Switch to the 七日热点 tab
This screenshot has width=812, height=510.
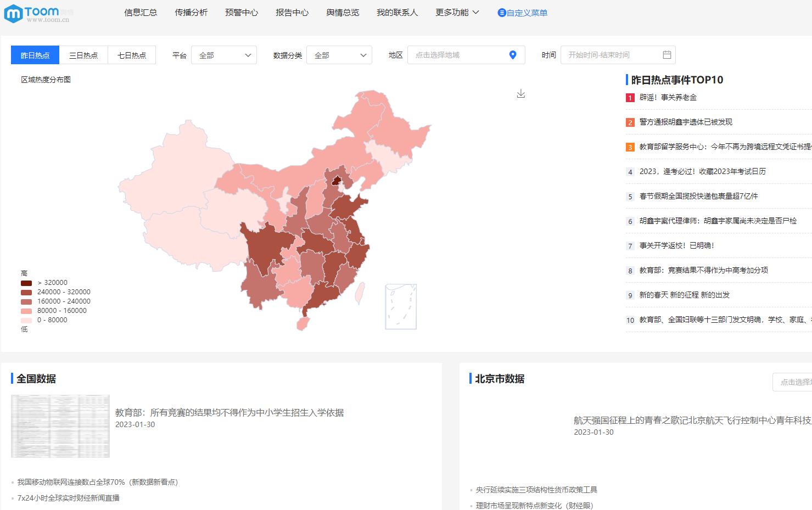pos(132,55)
